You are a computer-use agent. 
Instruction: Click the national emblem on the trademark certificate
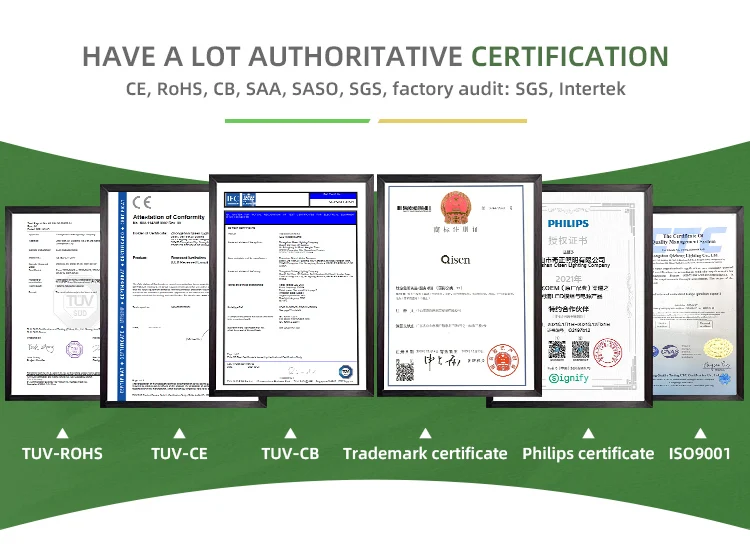[x=456, y=207]
